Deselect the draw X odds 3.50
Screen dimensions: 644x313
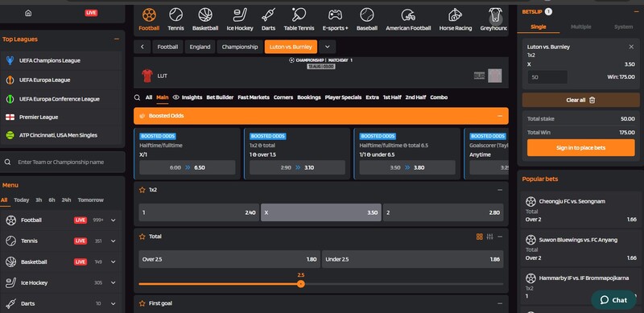(x=320, y=212)
